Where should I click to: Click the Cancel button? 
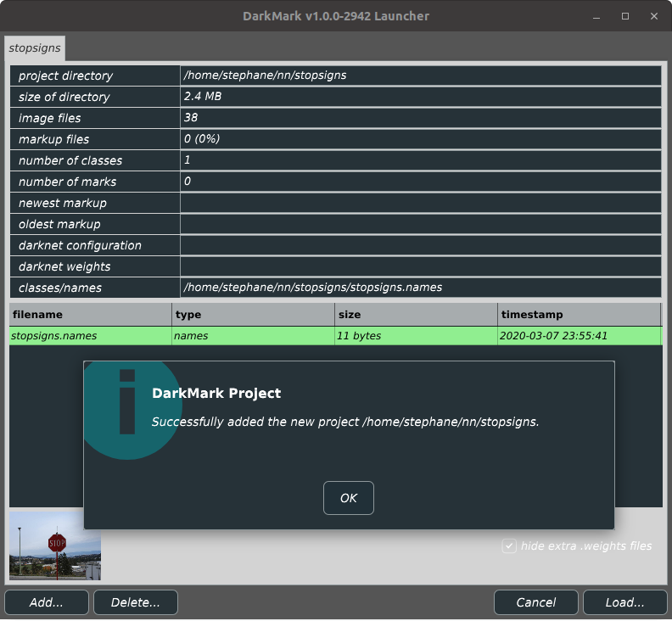tap(535, 602)
